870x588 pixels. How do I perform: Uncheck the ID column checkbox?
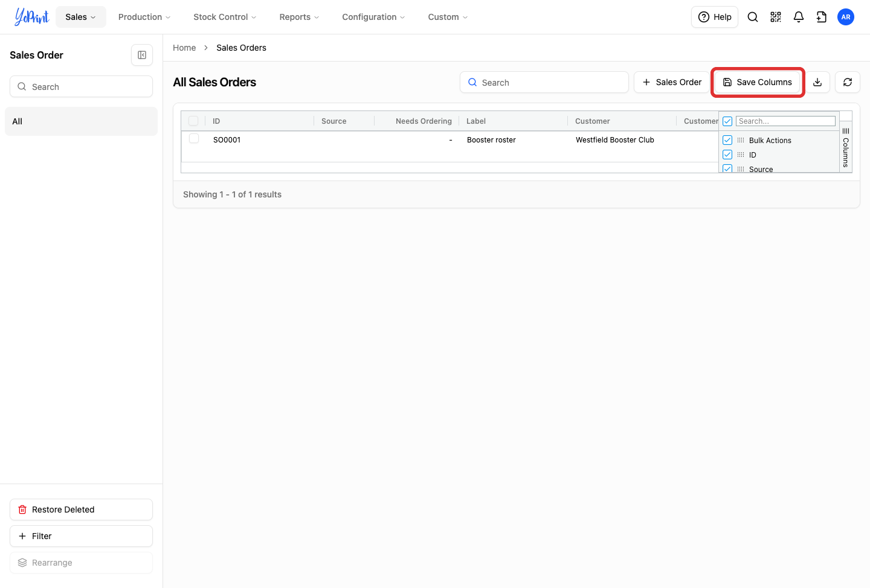727,155
